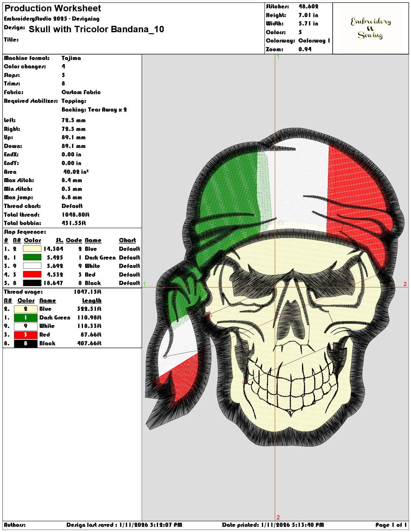Click the White thread length 118.33ft

coord(89,326)
